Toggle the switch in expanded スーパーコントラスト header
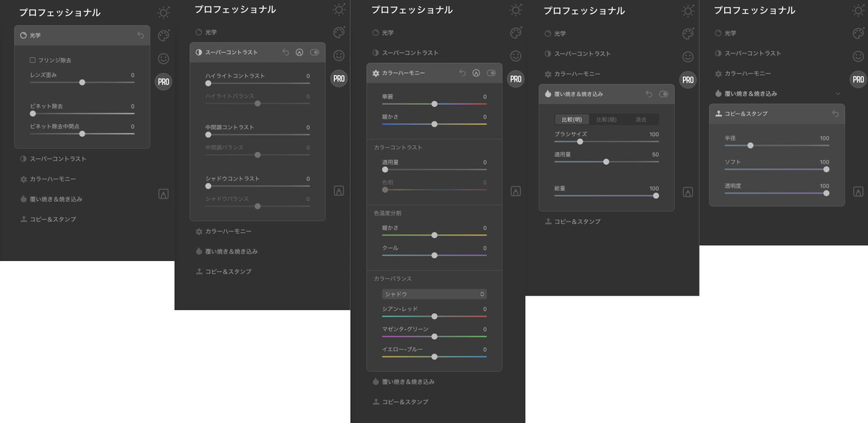The image size is (868, 423). pos(315,53)
